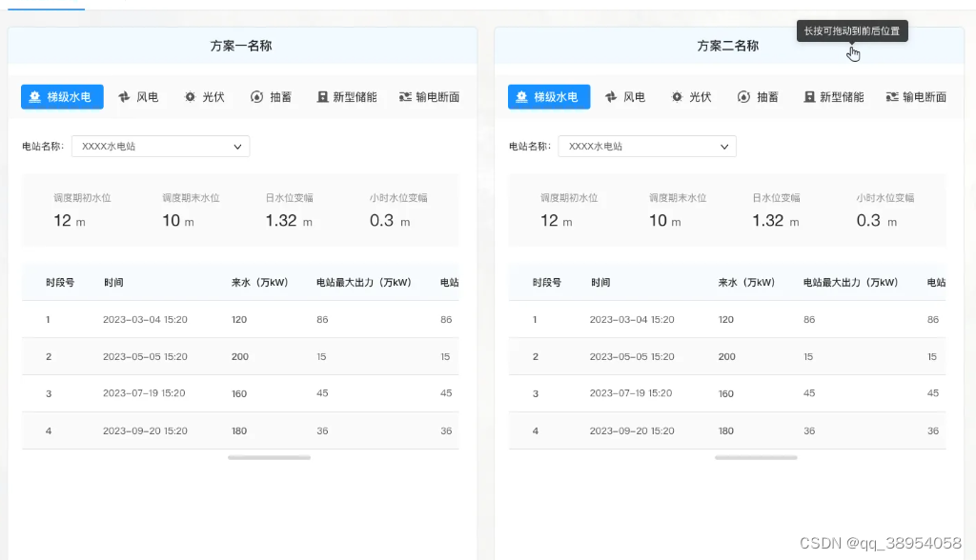
Task: Click the 日水位变幅 label in plan two
Action: coord(776,198)
